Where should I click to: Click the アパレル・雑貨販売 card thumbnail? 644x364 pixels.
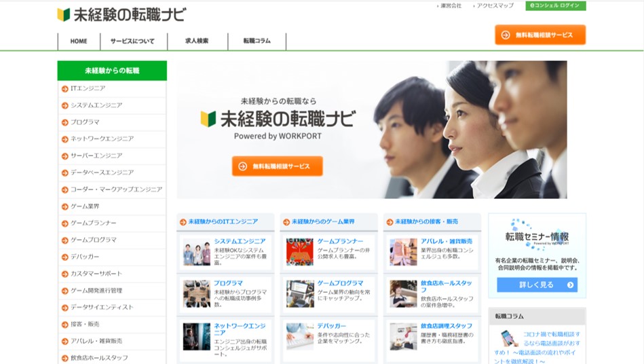[x=403, y=252]
